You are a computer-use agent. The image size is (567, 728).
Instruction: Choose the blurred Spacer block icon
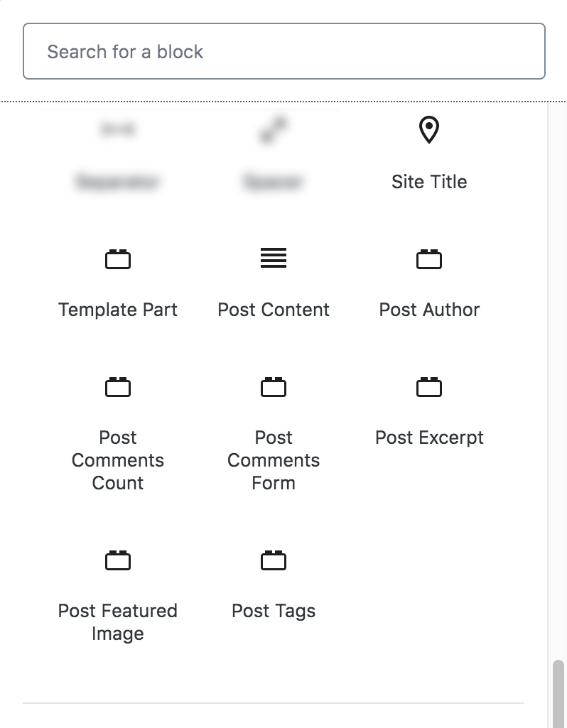coord(274,131)
